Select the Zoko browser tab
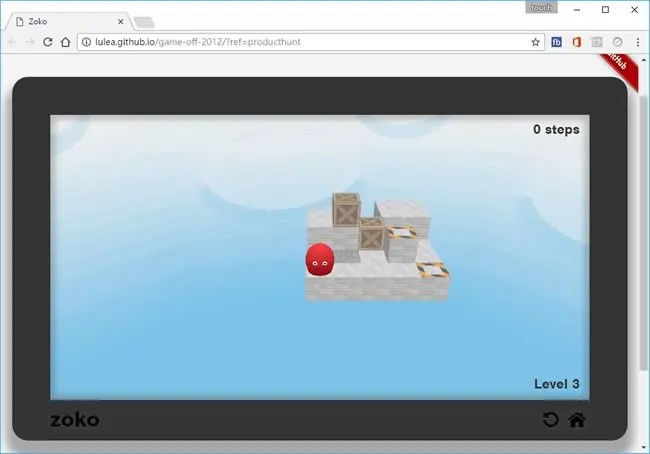 click(68, 22)
